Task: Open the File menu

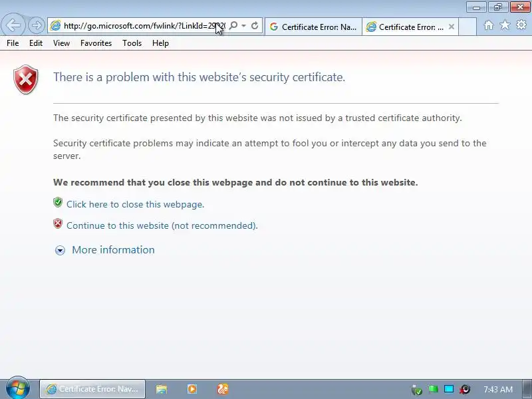Action: click(13, 43)
